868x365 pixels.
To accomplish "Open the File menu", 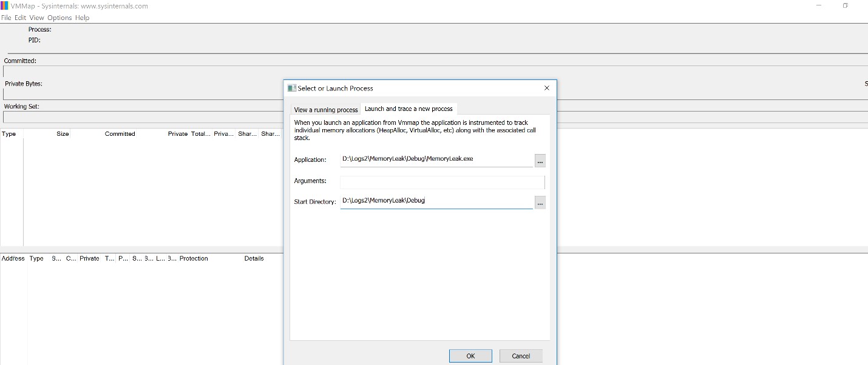I will [6, 18].
